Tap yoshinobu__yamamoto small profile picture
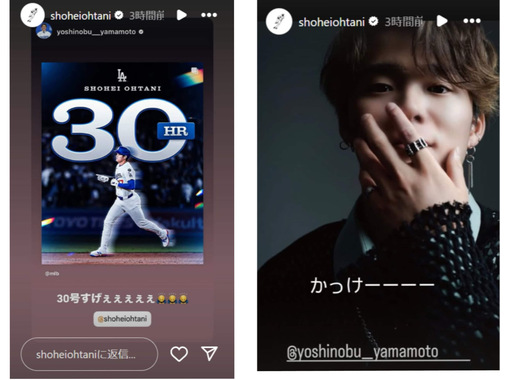Image resolution: width=507 pixels, height=380 pixels. 44,31
